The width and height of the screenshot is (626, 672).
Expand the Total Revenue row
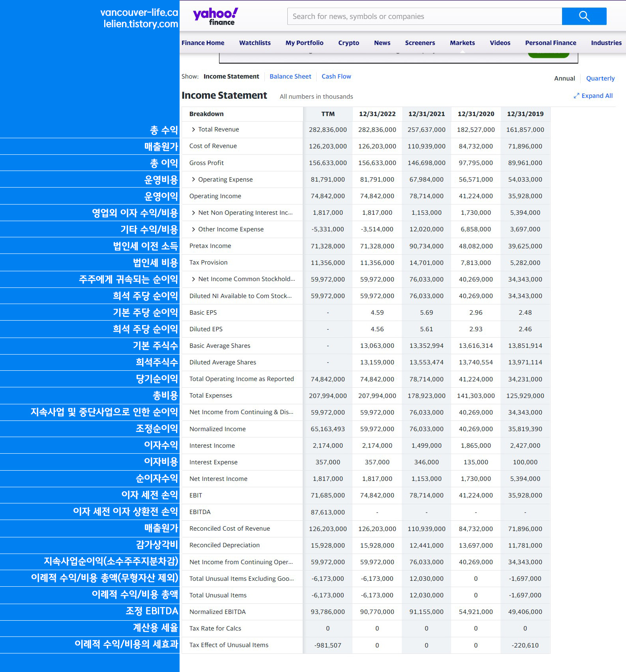[193, 130]
